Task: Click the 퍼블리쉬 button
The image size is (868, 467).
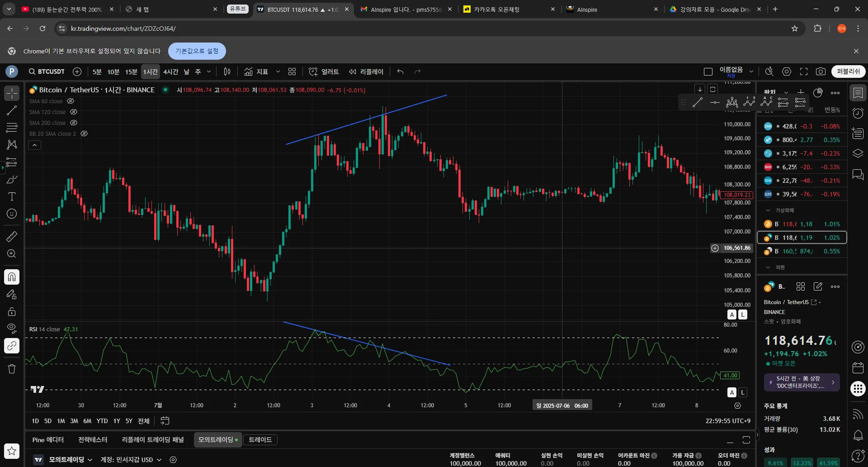Action: tap(848, 71)
